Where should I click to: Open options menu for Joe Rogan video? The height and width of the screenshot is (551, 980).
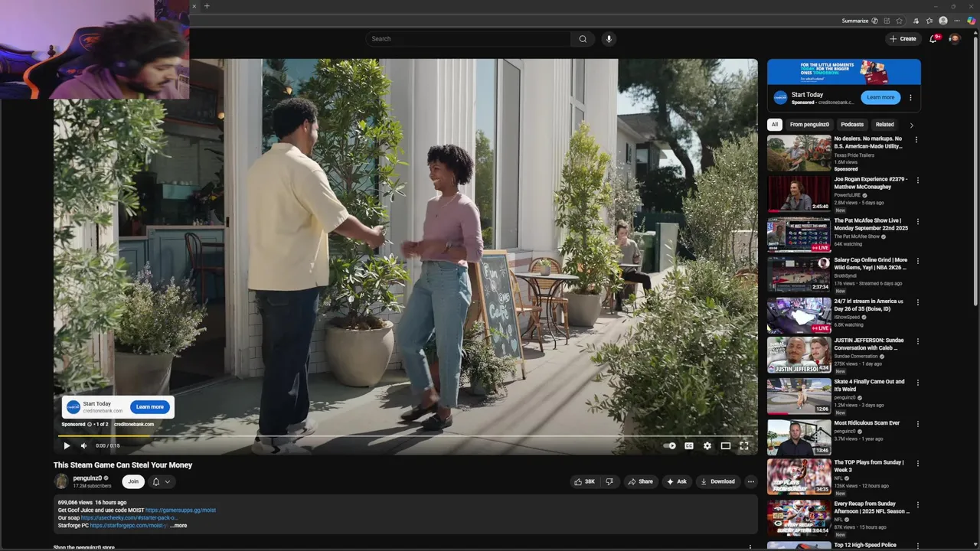point(916,181)
